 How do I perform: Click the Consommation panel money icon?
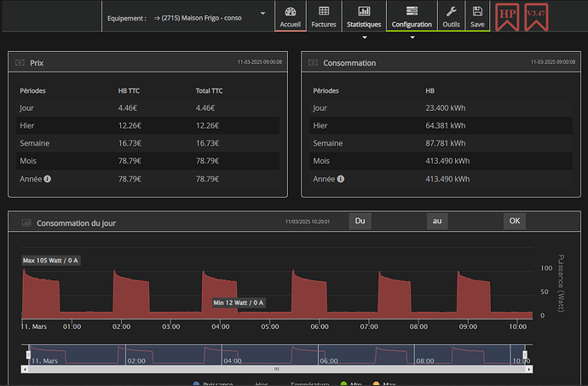313,63
